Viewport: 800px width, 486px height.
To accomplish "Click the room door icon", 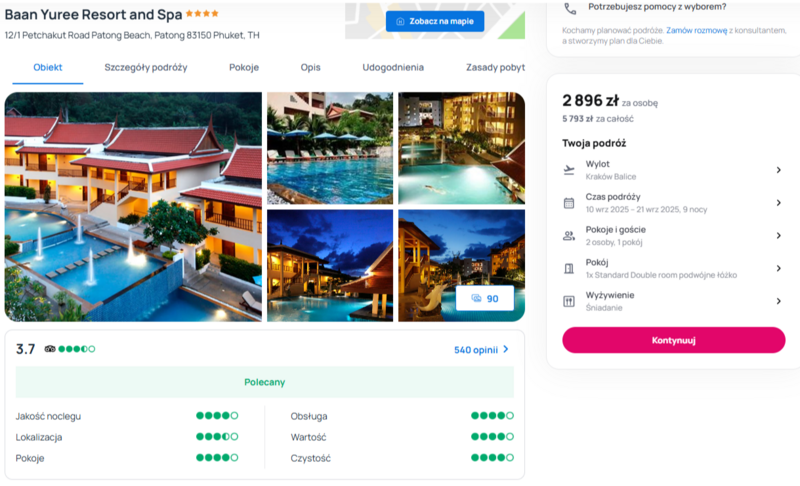I will [569, 268].
